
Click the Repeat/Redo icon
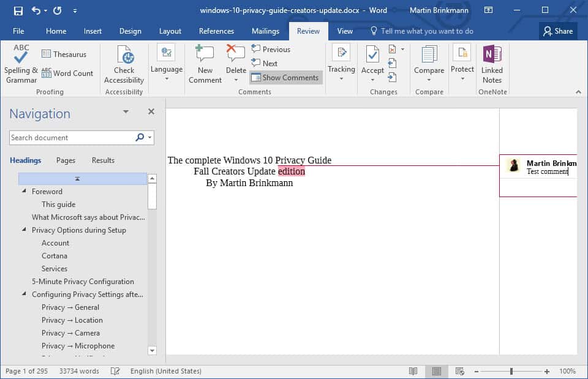point(58,10)
